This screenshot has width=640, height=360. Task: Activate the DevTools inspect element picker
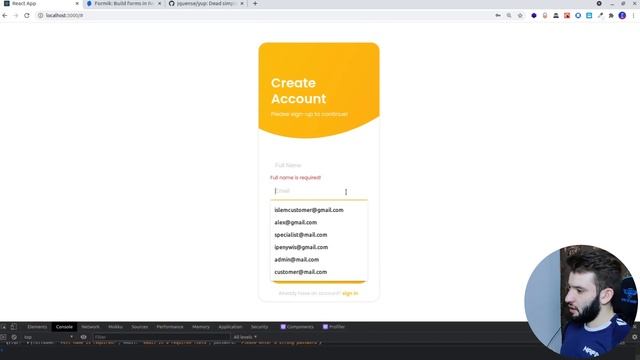[x=4, y=327]
